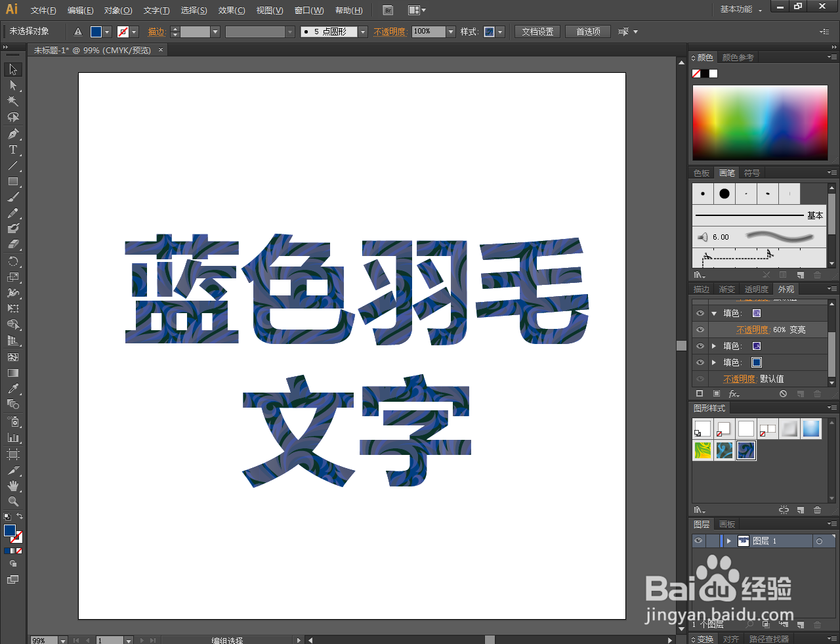Open the 文字(T) menu

(156, 11)
